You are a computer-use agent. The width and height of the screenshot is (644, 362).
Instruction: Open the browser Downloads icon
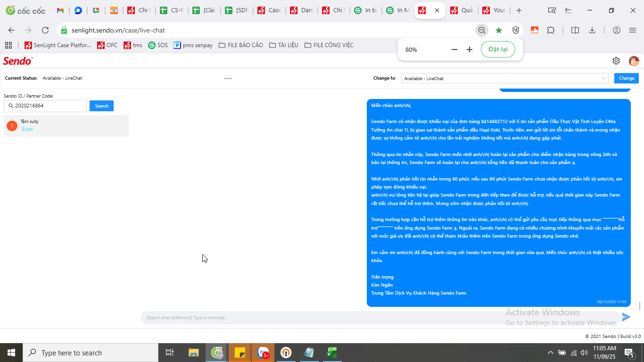coord(592,30)
